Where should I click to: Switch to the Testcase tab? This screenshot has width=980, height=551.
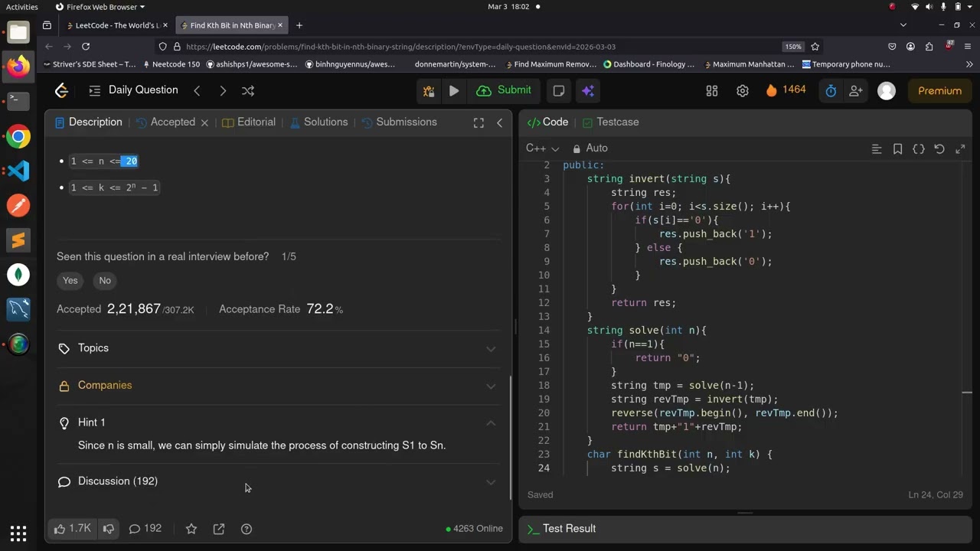click(x=610, y=122)
